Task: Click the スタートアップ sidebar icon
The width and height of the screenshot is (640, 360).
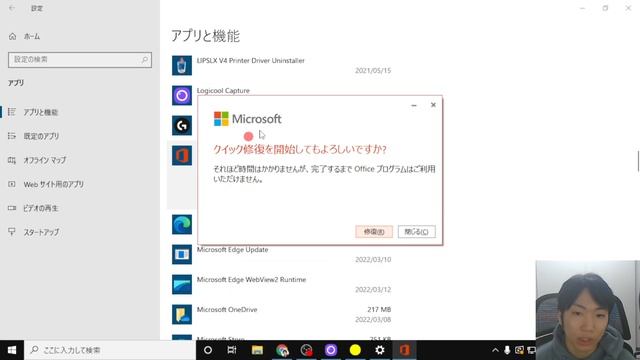Action: coord(12,232)
